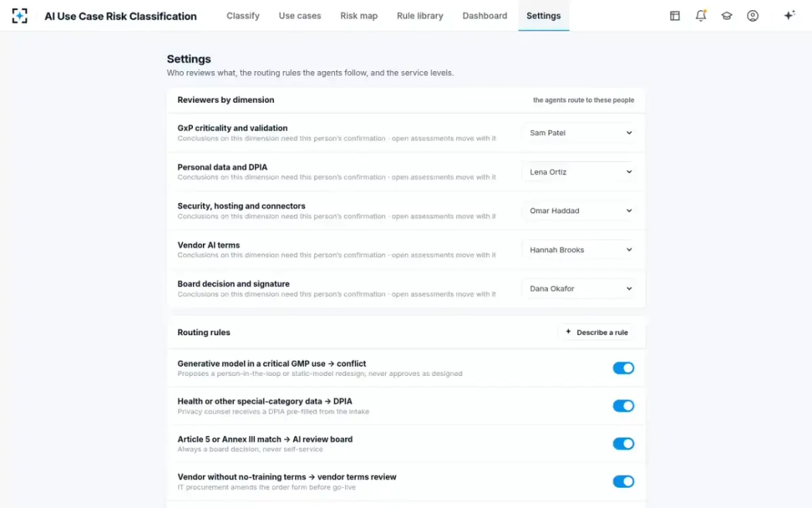Select the Settings tab
The height and width of the screenshot is (508, 812).
(x=543, y=16)
